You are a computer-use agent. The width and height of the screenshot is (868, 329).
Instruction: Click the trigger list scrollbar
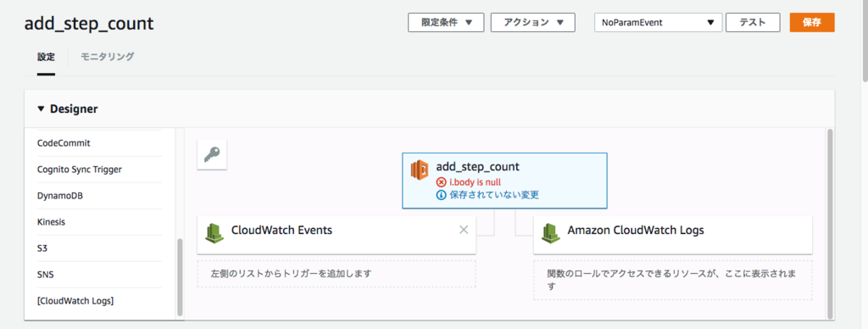(180, 277)
